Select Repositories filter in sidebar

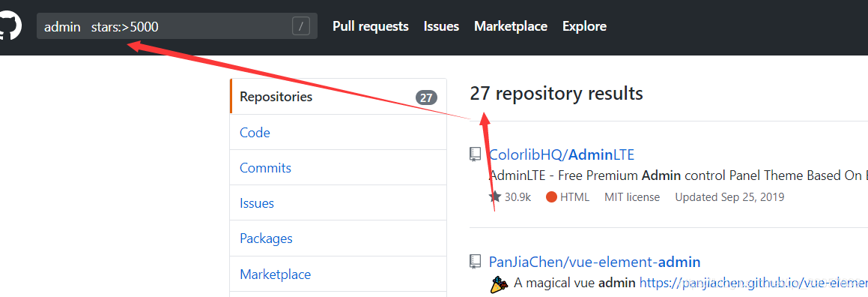point(339,97)
